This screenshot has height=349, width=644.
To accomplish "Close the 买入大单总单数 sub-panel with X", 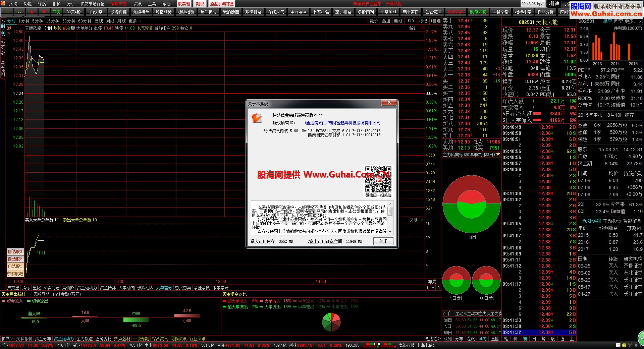I will 422,220.
